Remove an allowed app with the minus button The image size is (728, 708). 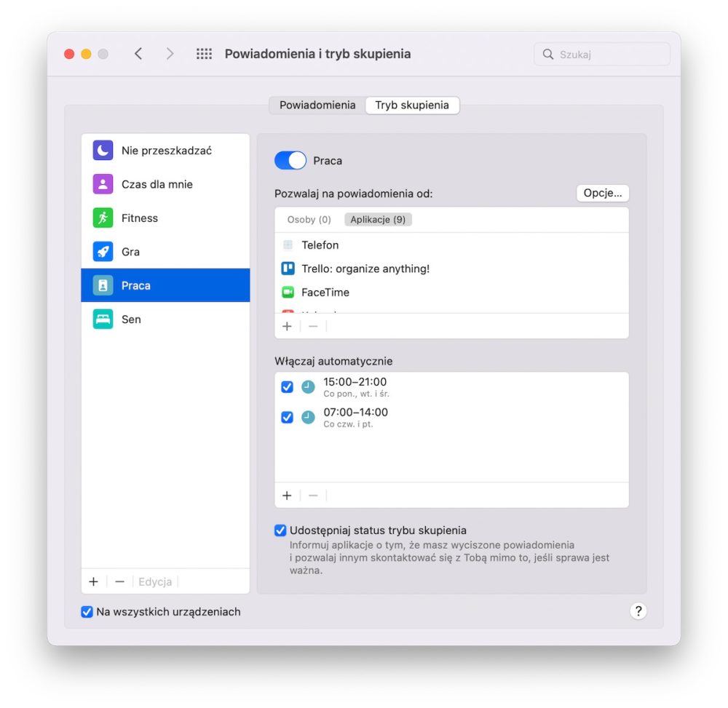click(x=313, y=326)
